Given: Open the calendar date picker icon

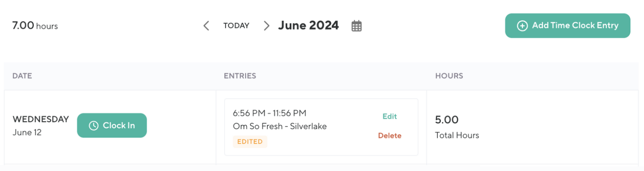Looking at the screenshot, I should 357,26.
